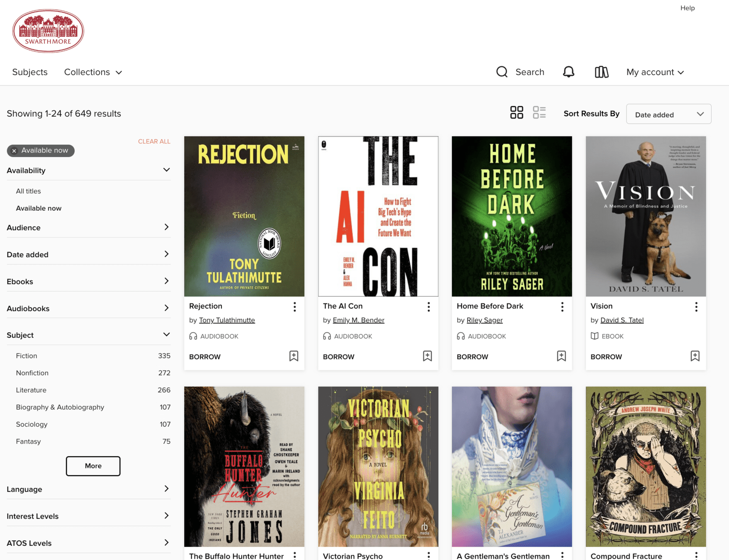Expand the Ebooks filter section
The width and height of the screenshot is (729, 560).
[88, 281]
